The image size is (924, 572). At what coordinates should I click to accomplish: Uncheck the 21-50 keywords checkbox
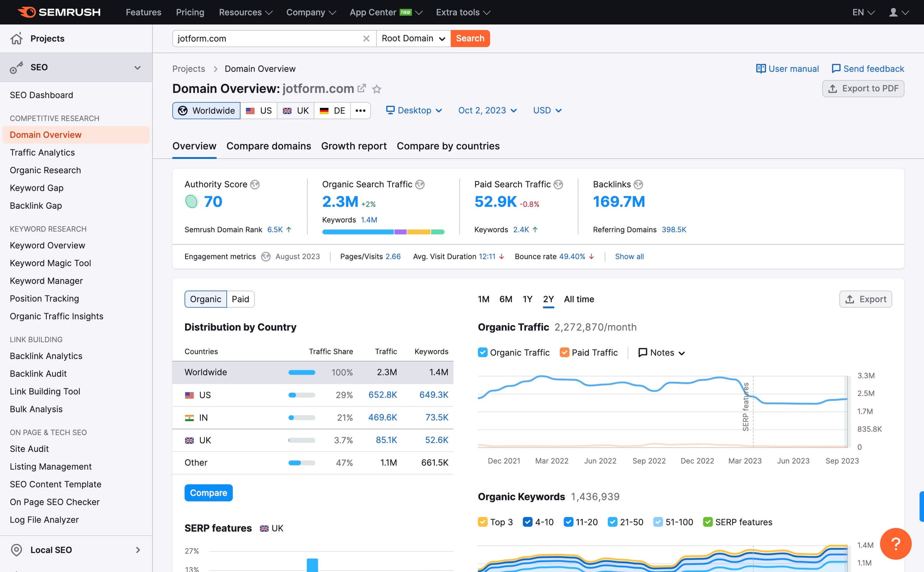point(613,522)
